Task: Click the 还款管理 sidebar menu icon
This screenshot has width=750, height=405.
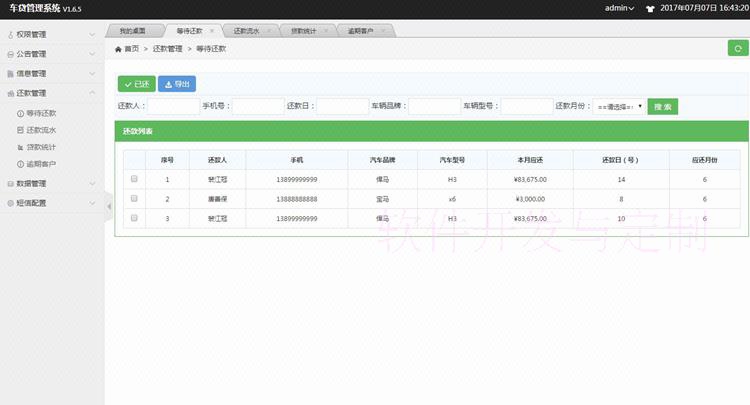Action: (x=11, y=93)
